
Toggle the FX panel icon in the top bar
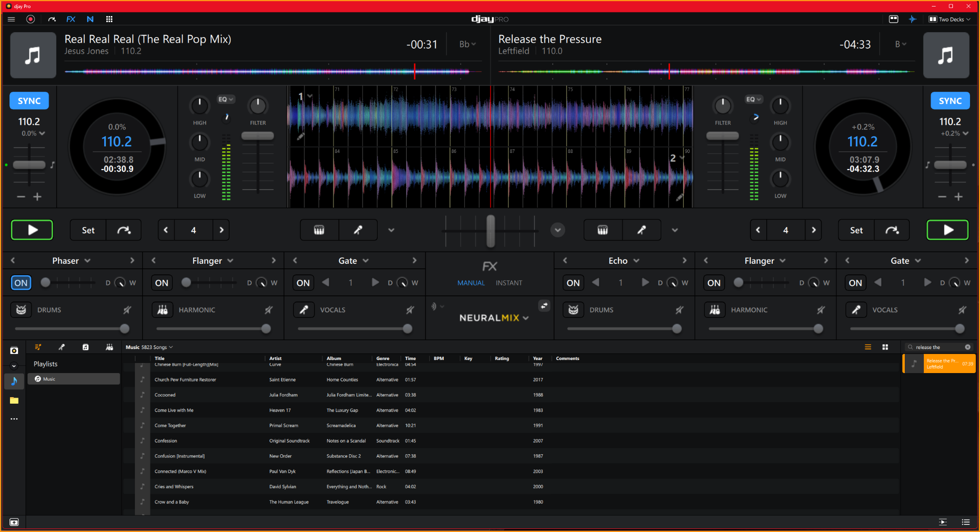click(x=71, y=19)
